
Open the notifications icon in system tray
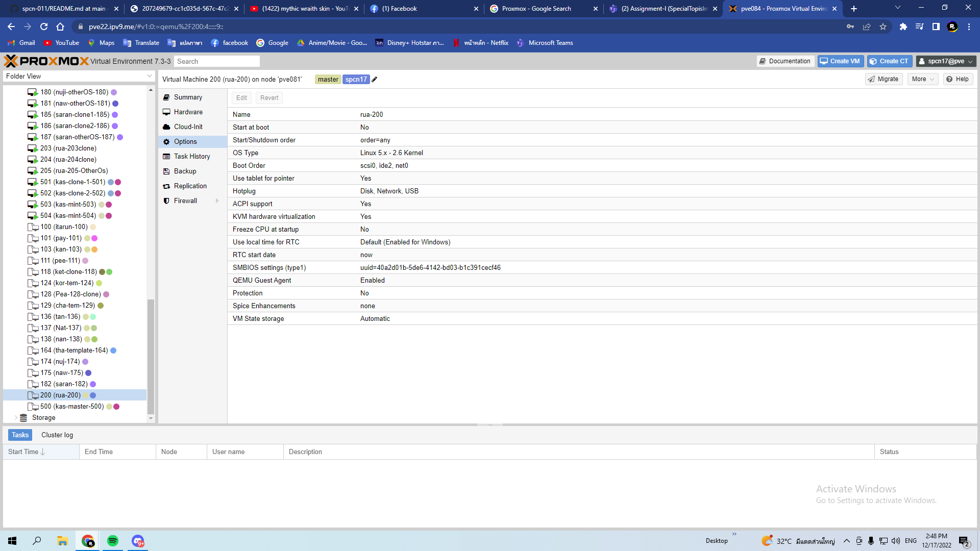964,541
